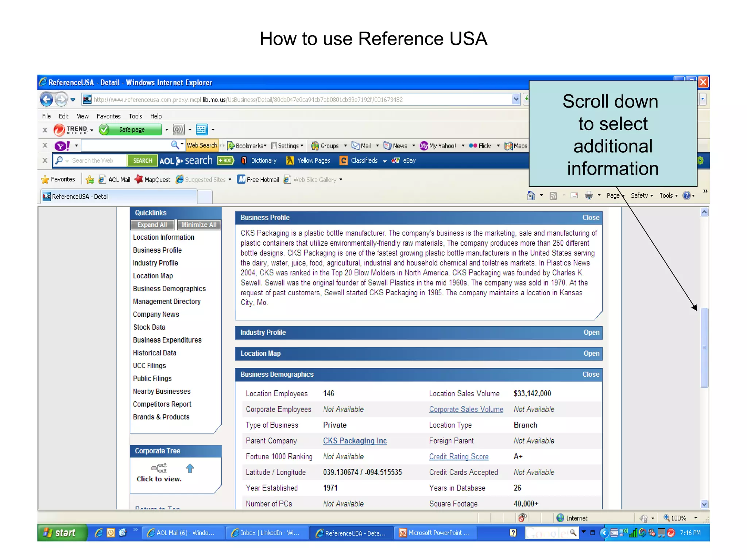This screenshot has width=747, height=560.
Task: Click the AOL Yellow Pages icon
Action: pyautogui.click(x=290, y=160)
